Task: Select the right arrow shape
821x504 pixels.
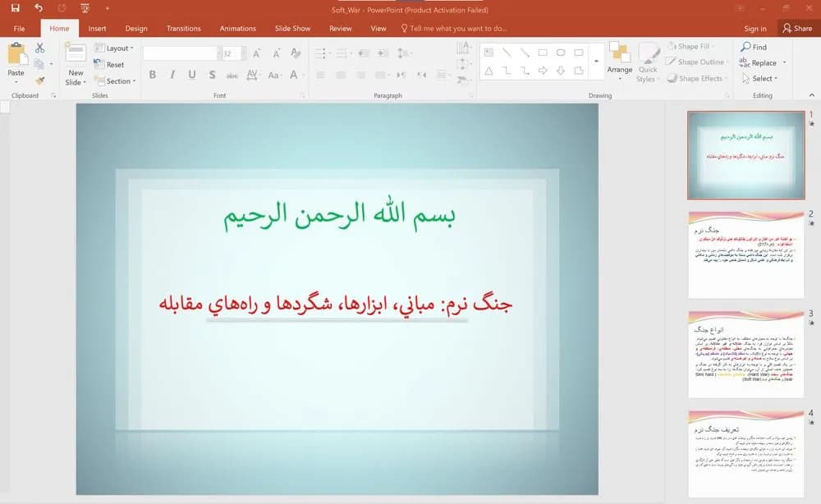Action: point(543,71)
